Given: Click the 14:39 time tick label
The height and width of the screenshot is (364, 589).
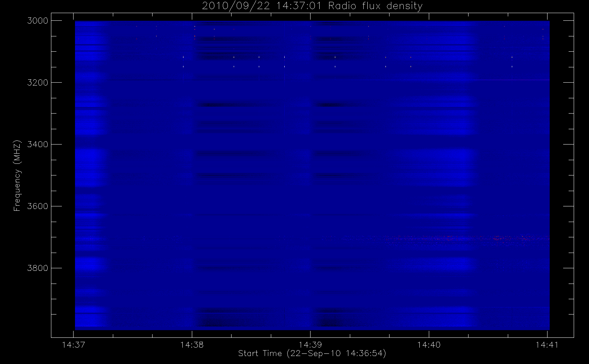Looking at the screenshot, I should coord(310,345).
